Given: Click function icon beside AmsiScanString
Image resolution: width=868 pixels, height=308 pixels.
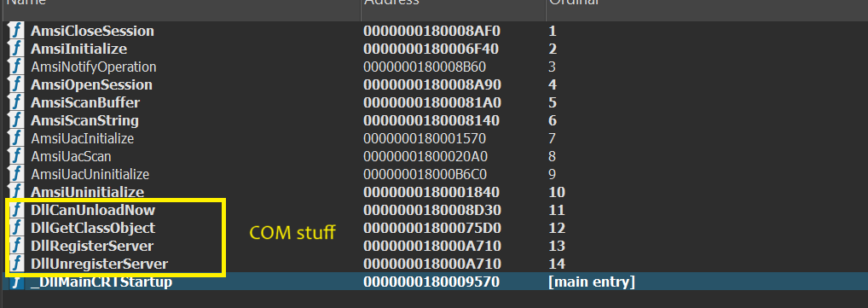Looking at the screenshot, I should click(x=16, y=120).
